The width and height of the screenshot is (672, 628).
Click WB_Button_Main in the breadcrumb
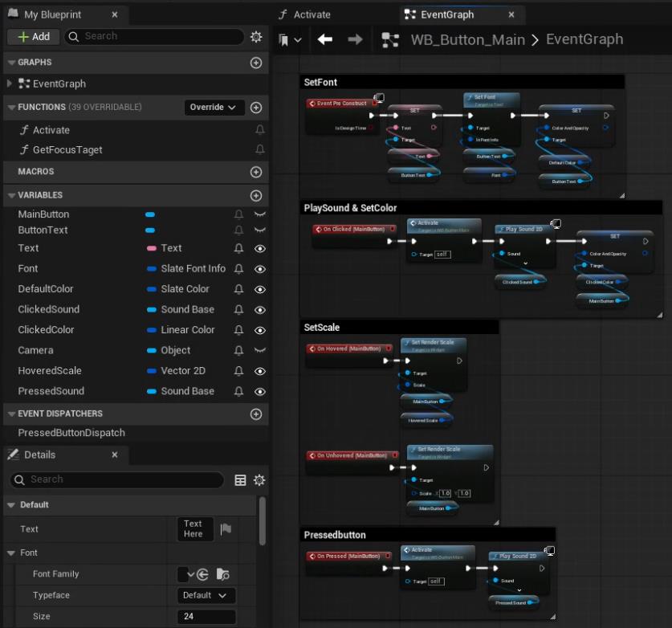[467, 39]
